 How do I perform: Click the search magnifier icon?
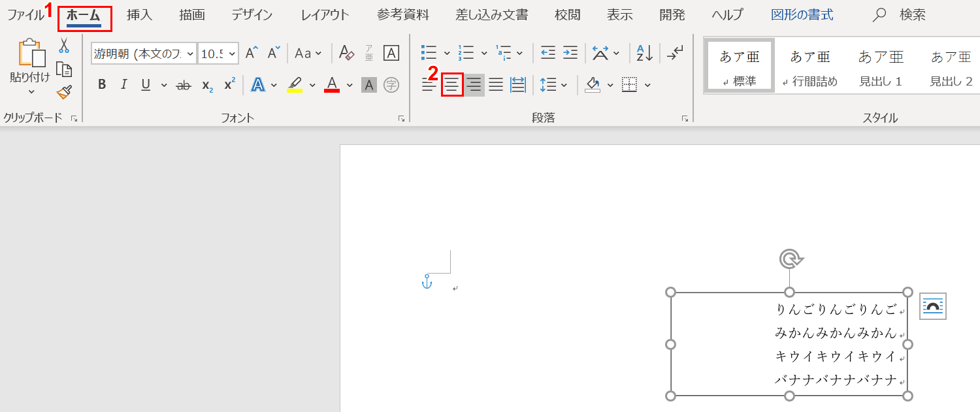(880, 15)
